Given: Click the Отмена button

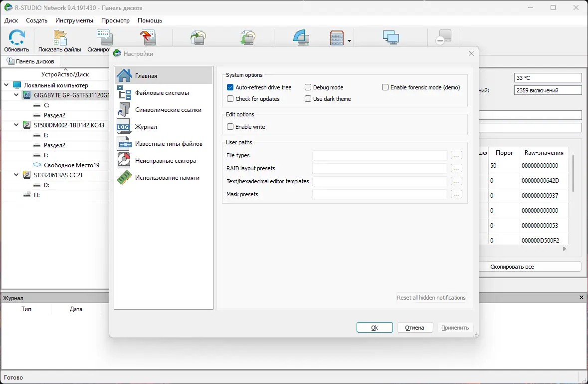Looking at the screenshot, I should (x=414, y=327).
